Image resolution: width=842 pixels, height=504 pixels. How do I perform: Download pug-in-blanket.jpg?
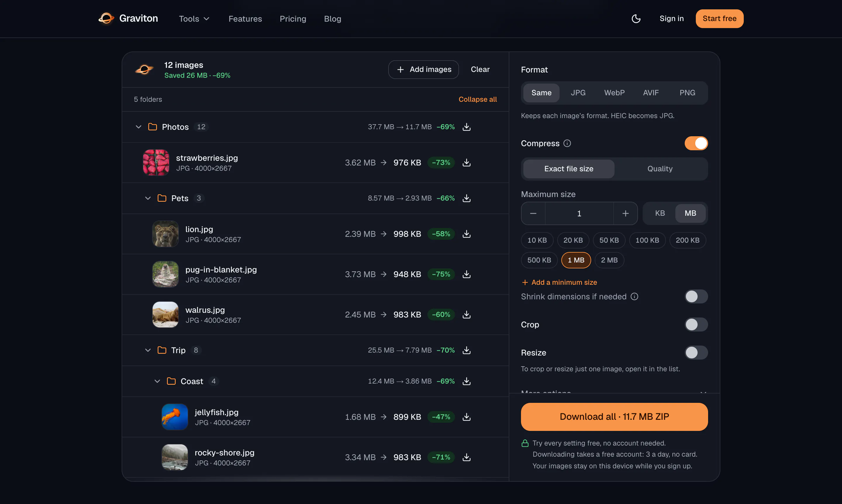click(x=467, y=274)
